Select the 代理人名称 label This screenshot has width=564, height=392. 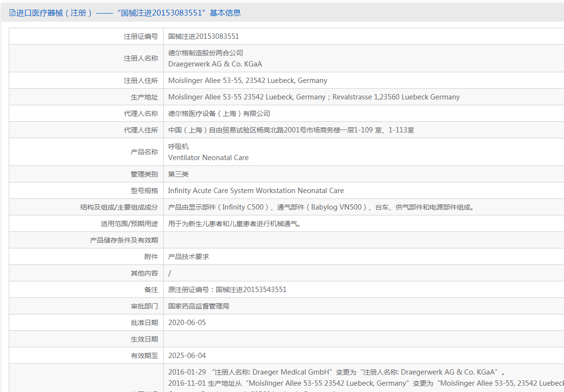(x=141, y=114)
